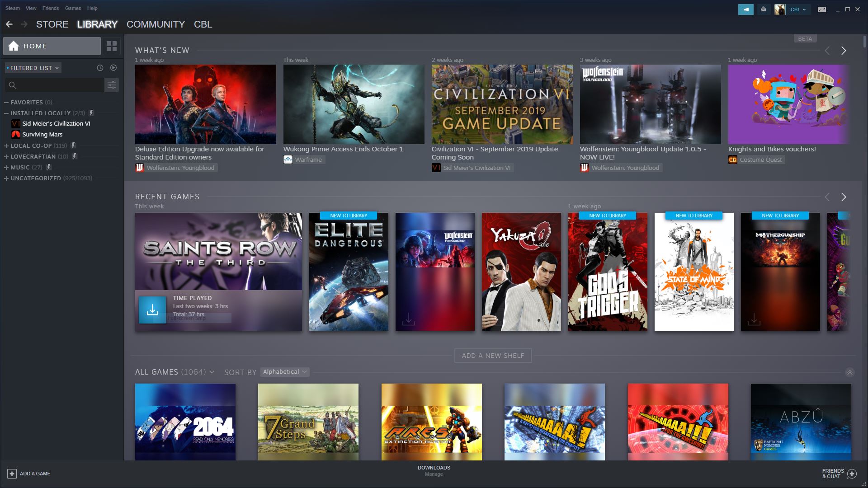This screenshot has width=868, height=488.
Task: Switch to the Community tab
Action: pyautogui.click(x=156, y=24)
